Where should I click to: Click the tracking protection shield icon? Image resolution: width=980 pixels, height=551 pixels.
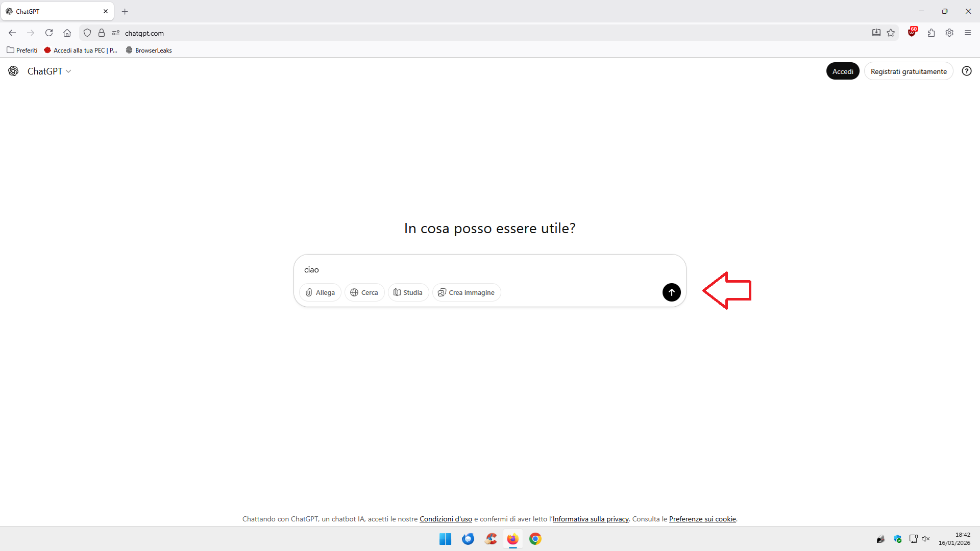[x=87, y=33]
